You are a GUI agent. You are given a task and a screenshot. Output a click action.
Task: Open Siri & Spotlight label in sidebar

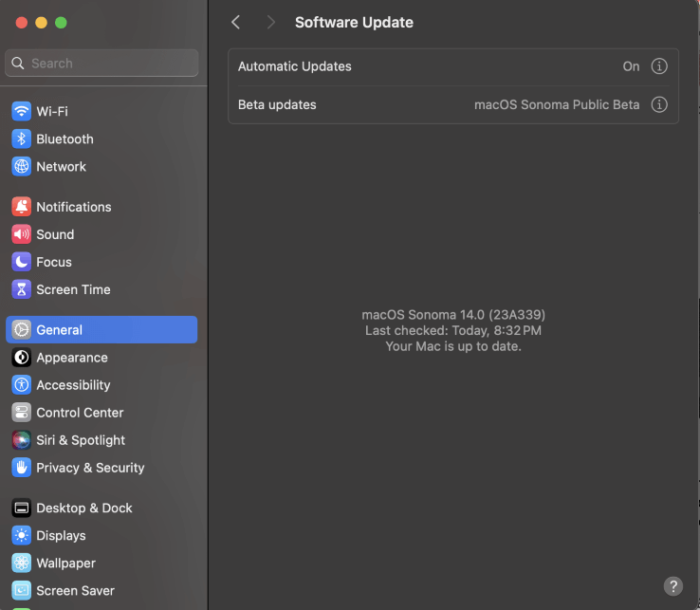coord(81,440)
